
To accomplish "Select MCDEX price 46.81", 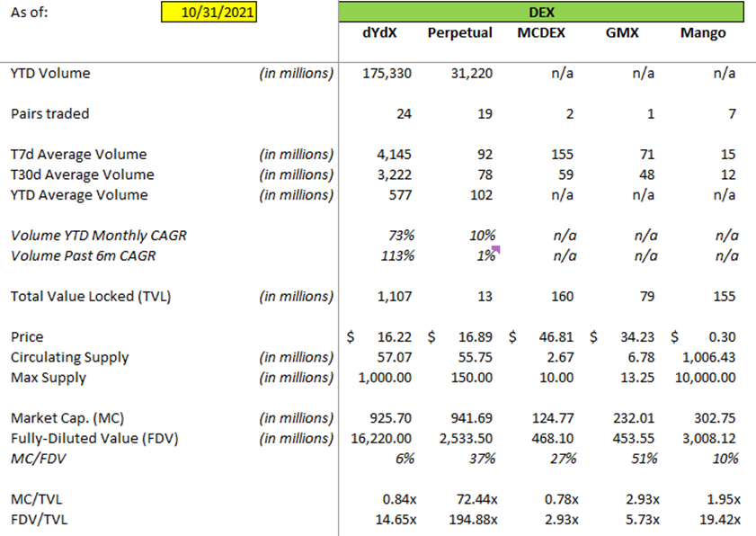I will coord(556,336).
